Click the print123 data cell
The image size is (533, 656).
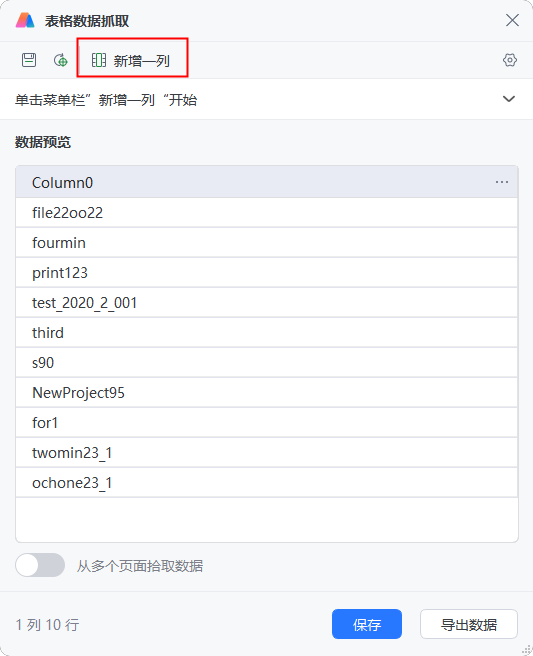click(266, 273)
